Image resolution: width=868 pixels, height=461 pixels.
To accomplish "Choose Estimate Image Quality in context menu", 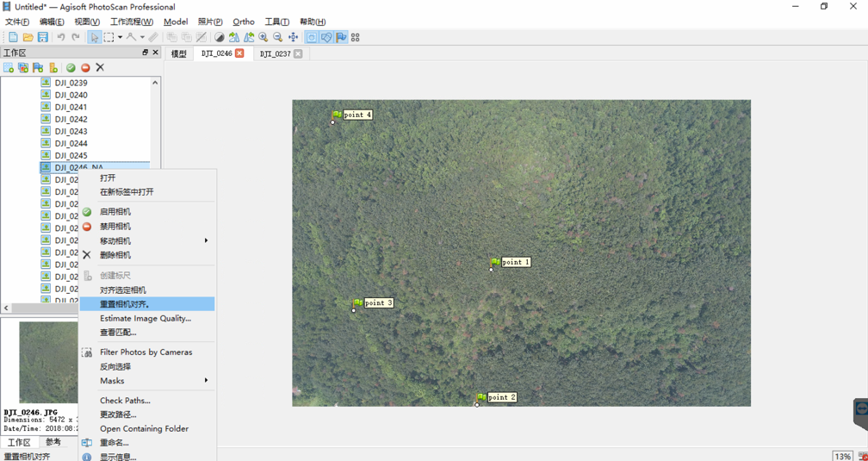I will (x=147, y=319).
